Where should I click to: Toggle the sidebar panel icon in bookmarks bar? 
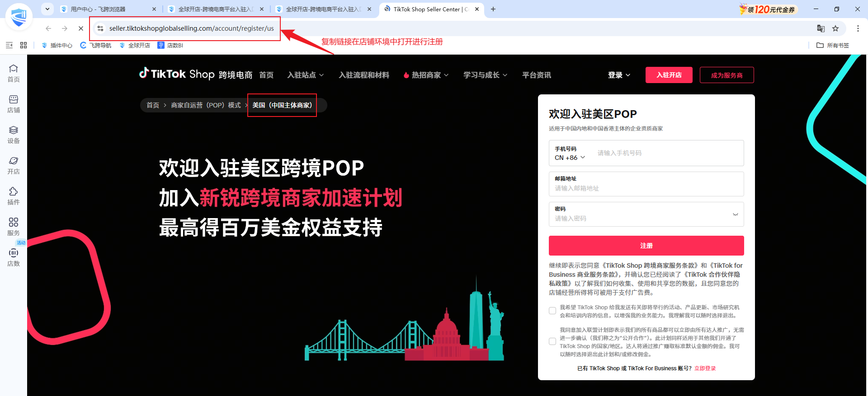pyautogui.click(x=9, y=45)
